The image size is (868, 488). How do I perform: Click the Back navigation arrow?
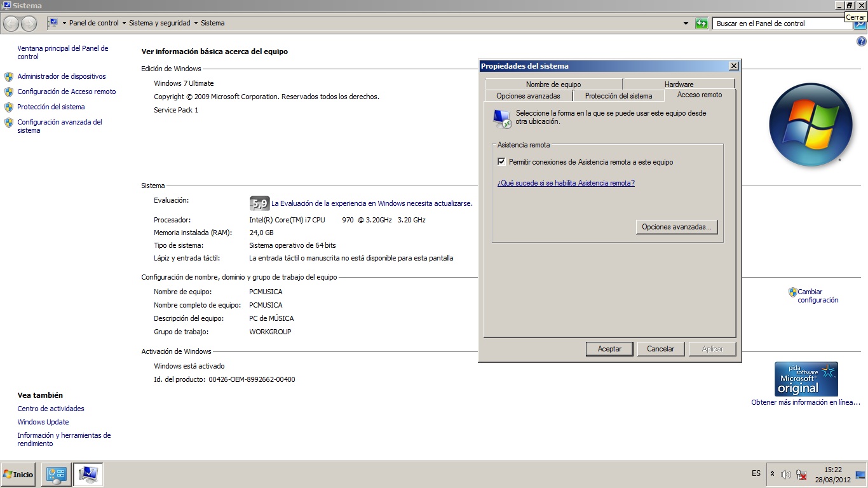point(11,24)
